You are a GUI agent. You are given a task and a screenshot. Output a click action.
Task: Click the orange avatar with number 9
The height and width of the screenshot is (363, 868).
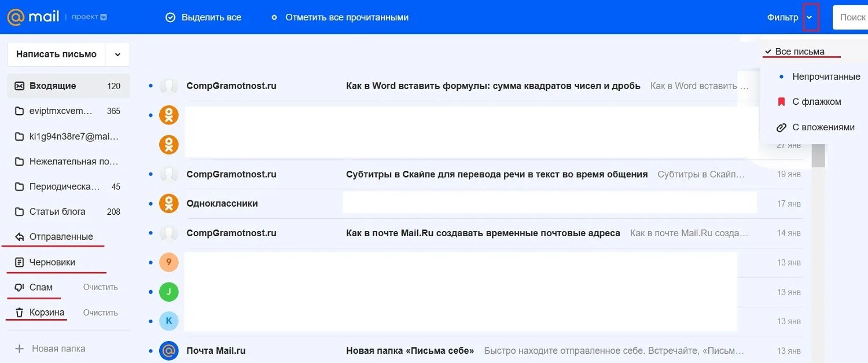[169, 262]
